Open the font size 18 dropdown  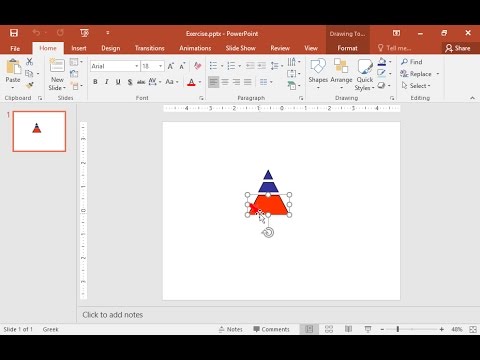pos(161,66)
